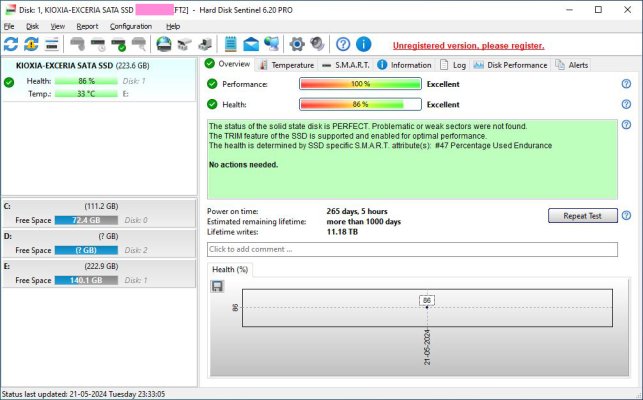
Task: Click the globe-over-disk toolbar icon
Action: pyautogui.click(x=164, y=44)
